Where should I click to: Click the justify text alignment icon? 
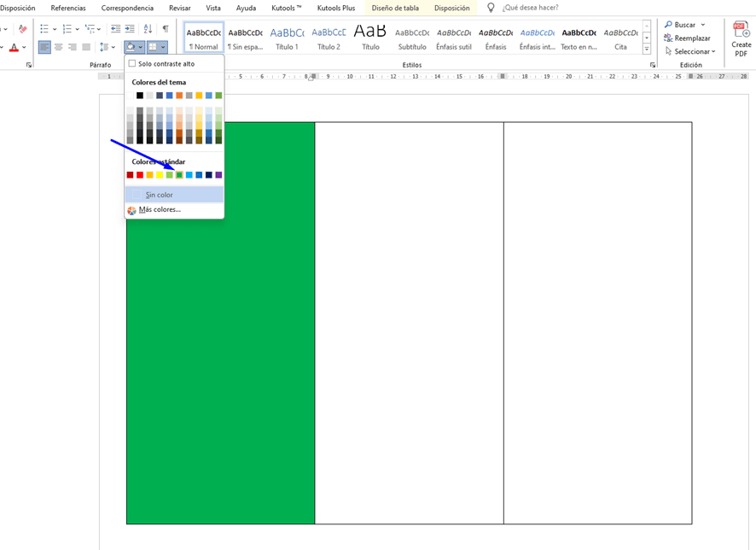tap(86, 47)
